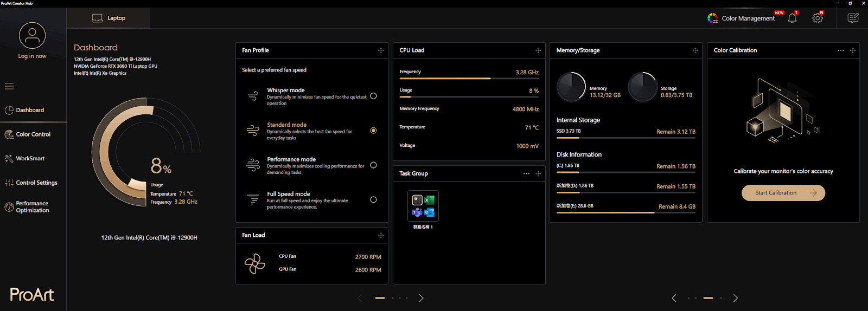Select Performance mode fan profile

pos(373,165)
